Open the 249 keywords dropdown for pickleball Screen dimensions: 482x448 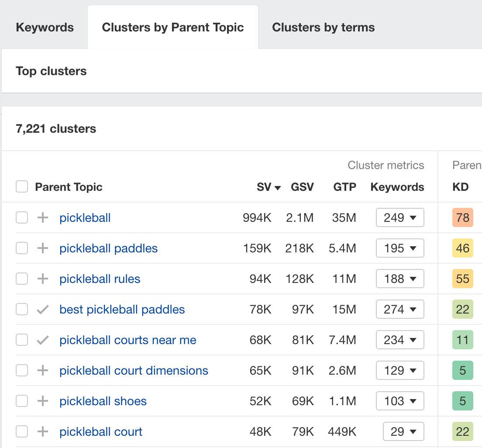click(x=400, y=217)
